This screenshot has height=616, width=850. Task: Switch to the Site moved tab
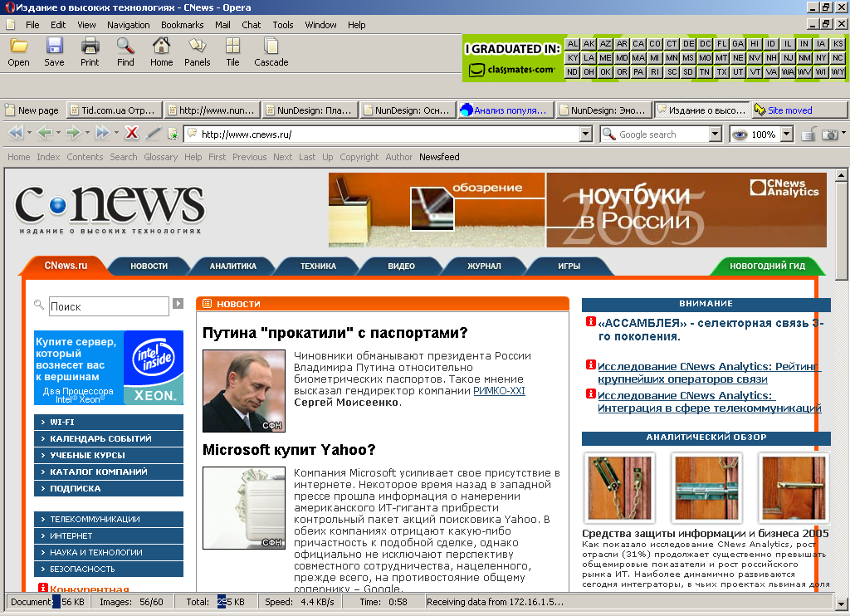tap(799, 110)
